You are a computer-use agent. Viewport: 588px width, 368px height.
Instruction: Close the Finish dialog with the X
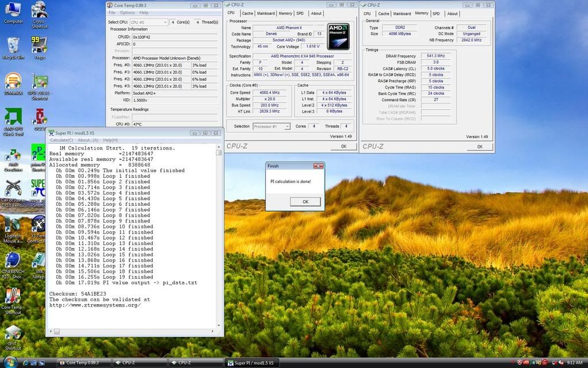[318, 166]
